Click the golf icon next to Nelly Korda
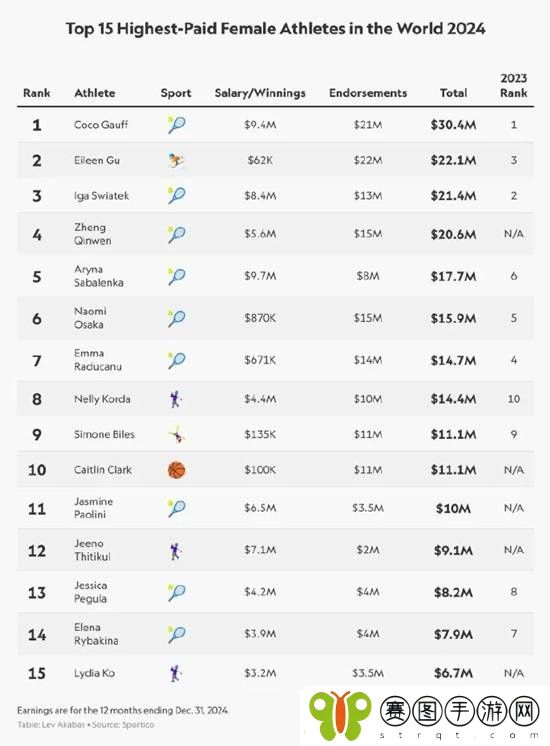 (x=176, y=399)
